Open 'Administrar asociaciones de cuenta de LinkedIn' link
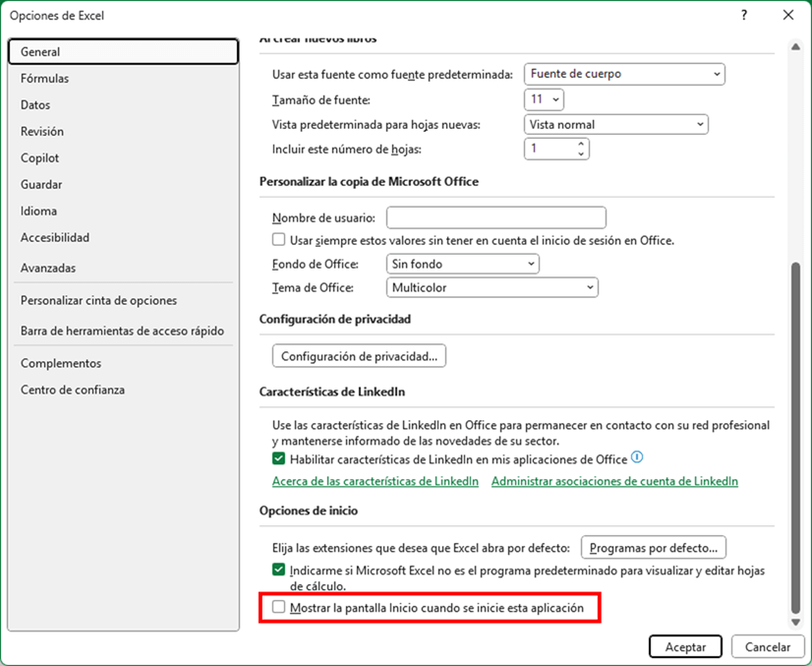812x666 pixels. point(614,481)
